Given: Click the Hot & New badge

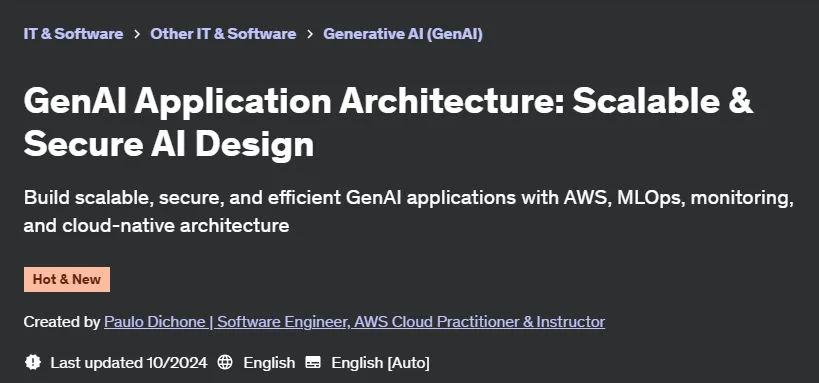Looking at the screenshot, I should (67, 280).
